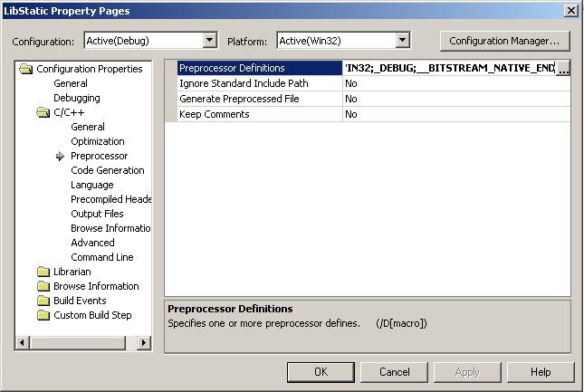Click the Librarian folder icon

click(43, 272)
